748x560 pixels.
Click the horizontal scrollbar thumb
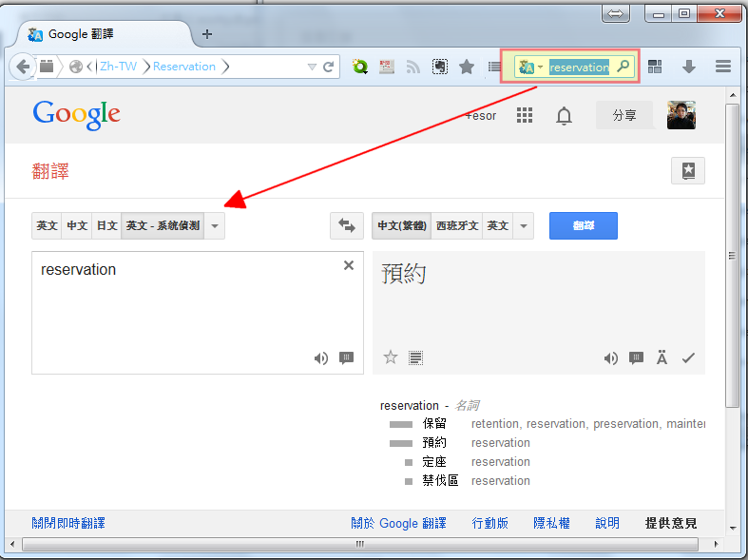[360, 544]
